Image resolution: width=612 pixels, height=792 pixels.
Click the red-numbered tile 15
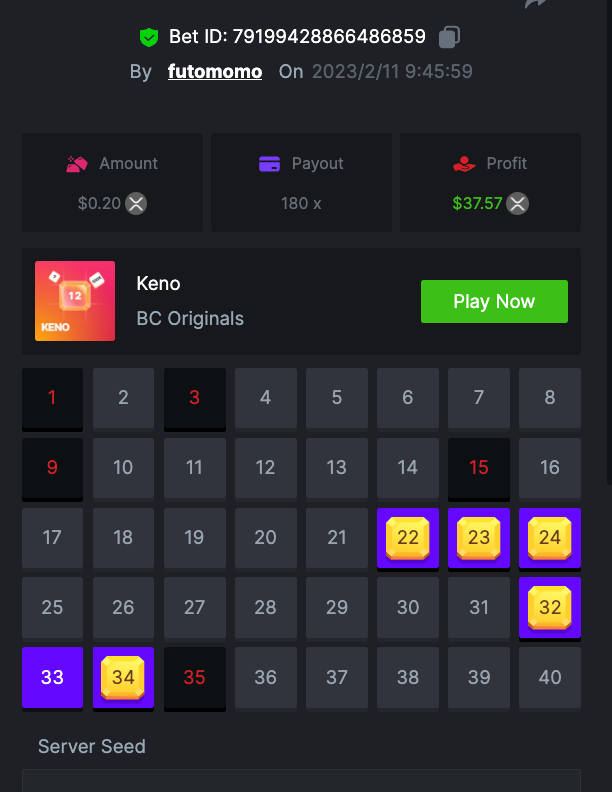point(479,468)
